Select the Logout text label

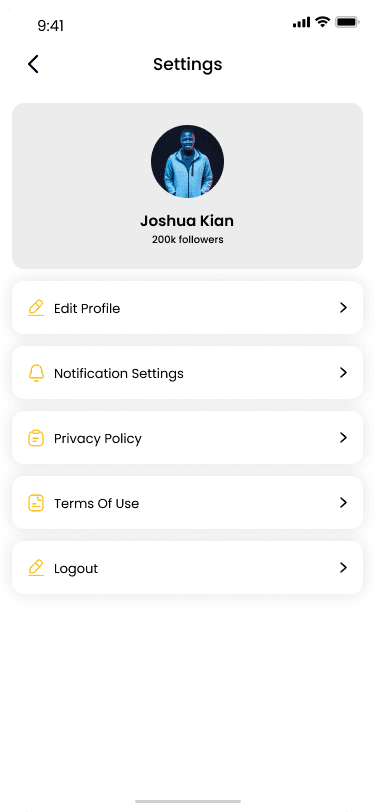[76, 569]
